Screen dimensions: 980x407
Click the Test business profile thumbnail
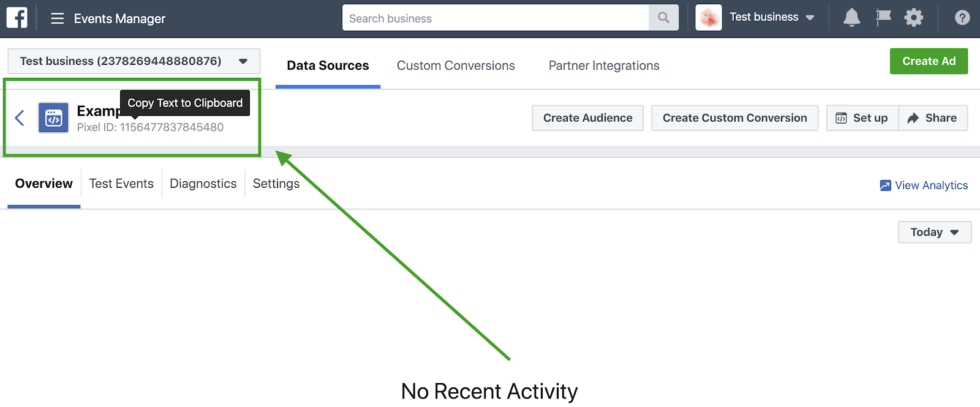709,18
